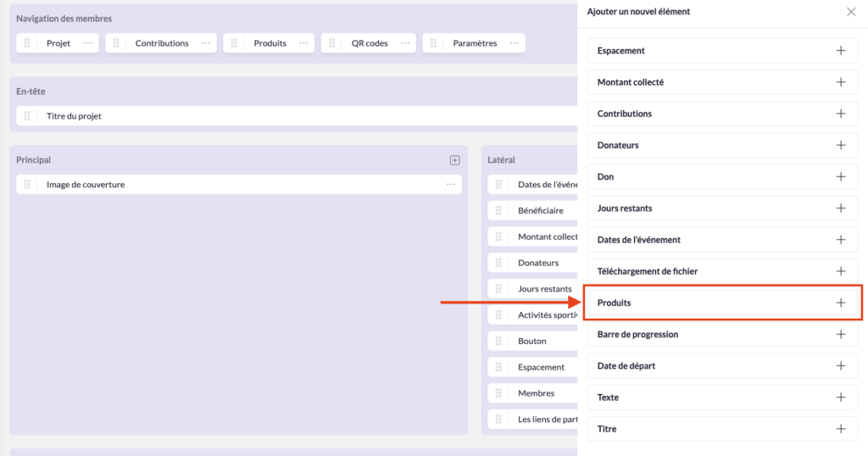This screenshot has width=868, height=456.
Task: Select Membres item in Latéral column
Action: [536, 393]
